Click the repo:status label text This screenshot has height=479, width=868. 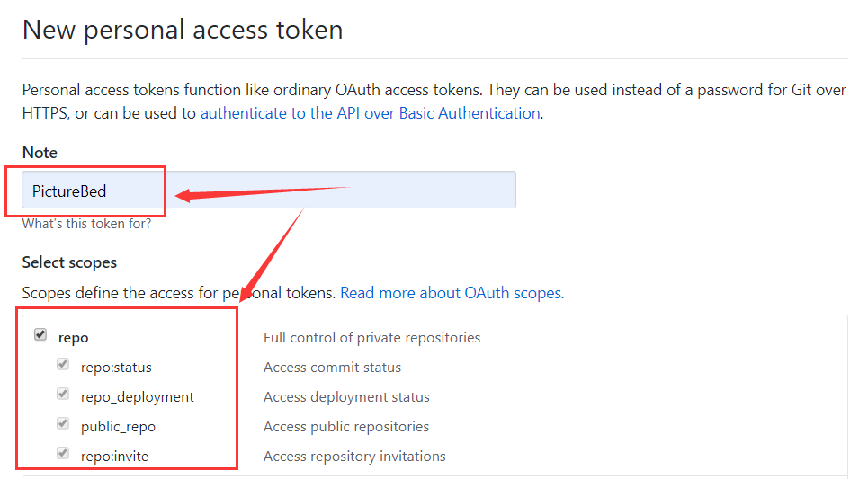pos(116,368)
